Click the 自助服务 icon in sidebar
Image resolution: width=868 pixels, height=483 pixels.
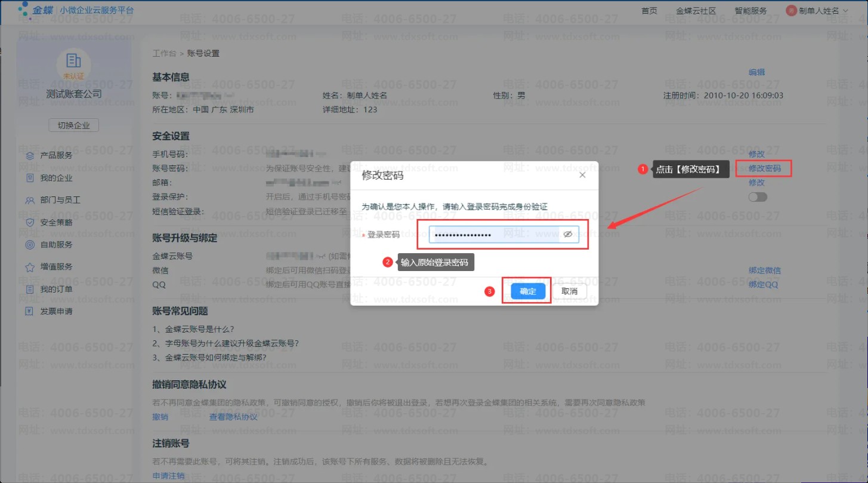[30, 245]
